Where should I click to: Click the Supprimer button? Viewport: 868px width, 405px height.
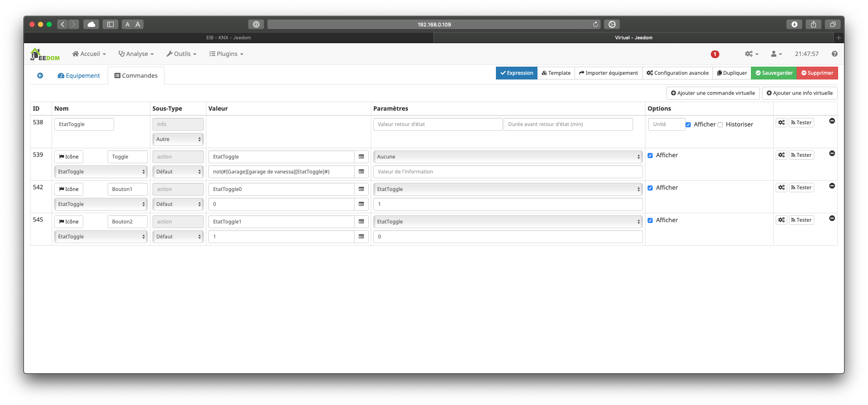click(817, 73)
